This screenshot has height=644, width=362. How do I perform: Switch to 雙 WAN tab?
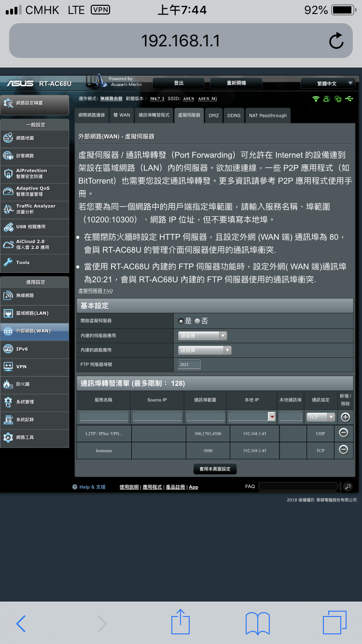tap(122, 115)
